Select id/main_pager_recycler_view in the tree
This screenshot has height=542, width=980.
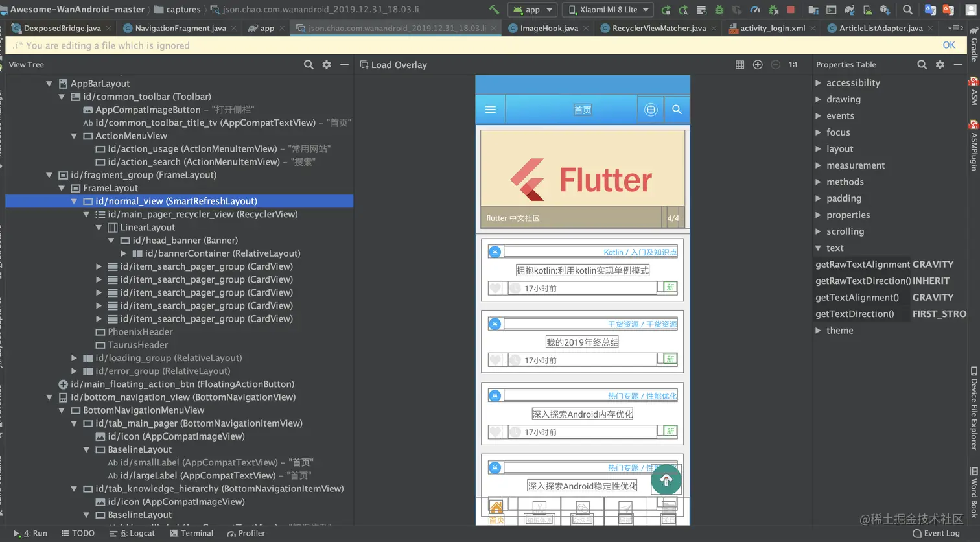tap(202, 214)
